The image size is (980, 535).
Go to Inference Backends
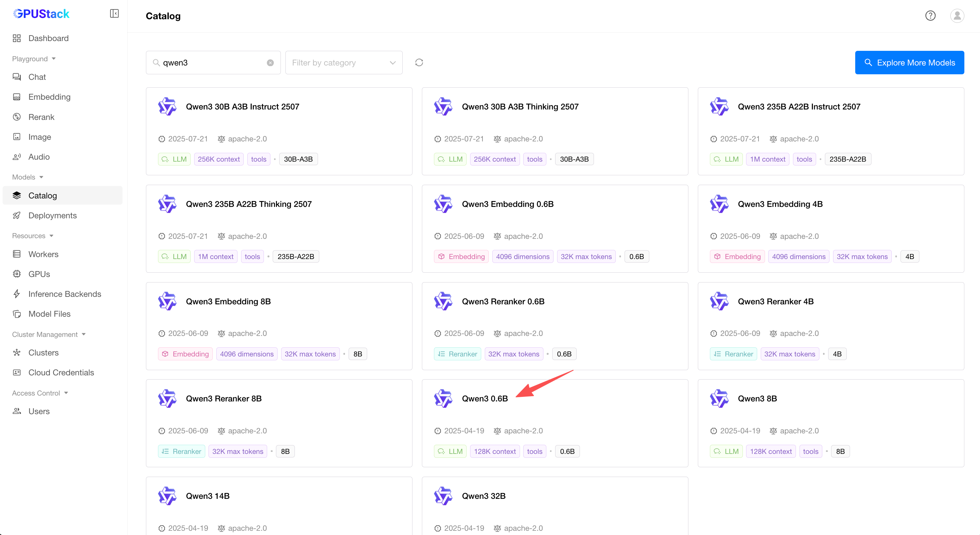[x=65, y=294]
